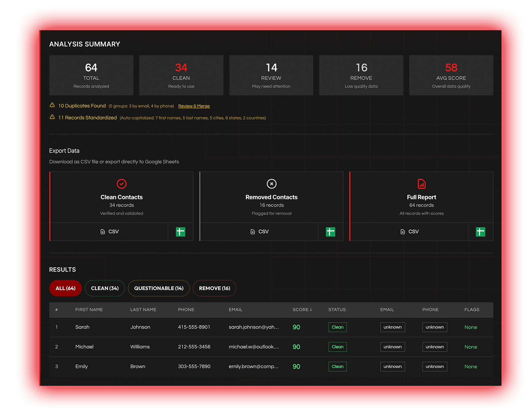Screen dimensions: 532x417
Task: Switch to the CLEAN (34) filter tab
Action: (x=105, y=288)
